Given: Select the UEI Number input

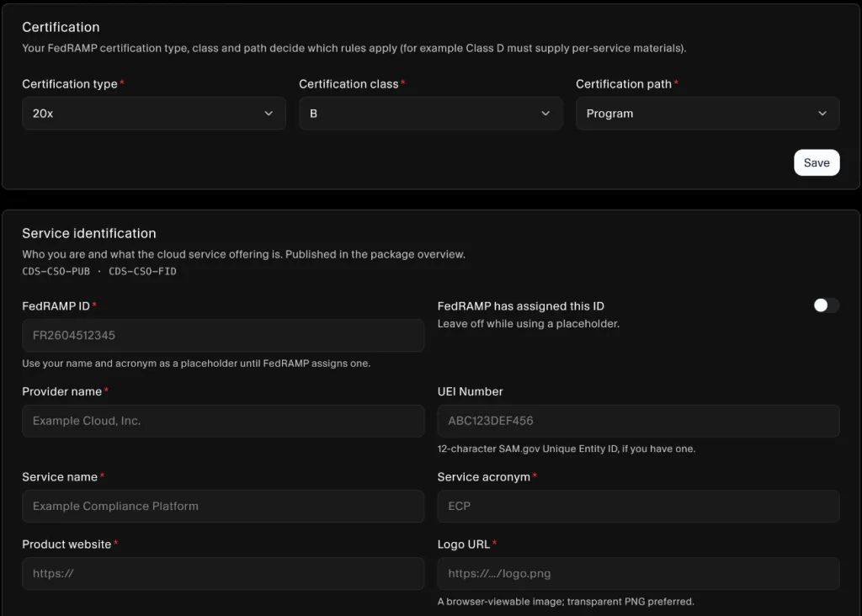Looking at the screenshot, I should point(638,421).
